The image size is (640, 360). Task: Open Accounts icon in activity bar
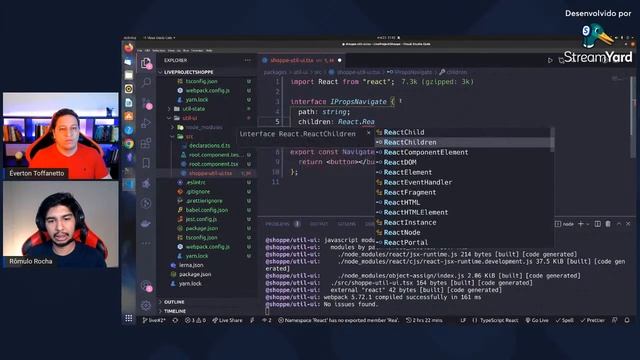[x=146, y=286]
